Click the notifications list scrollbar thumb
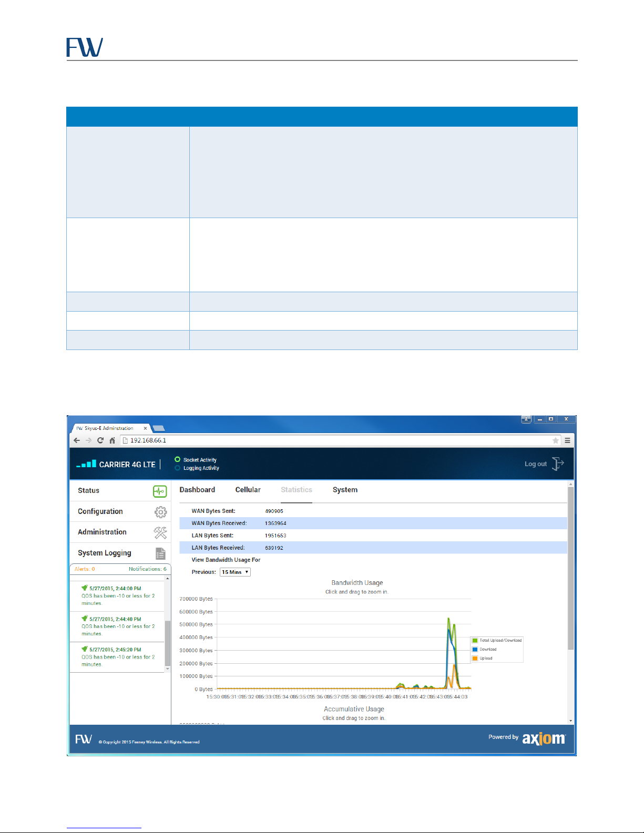Screen dimensions: 644x833 (x=168, y=643)
